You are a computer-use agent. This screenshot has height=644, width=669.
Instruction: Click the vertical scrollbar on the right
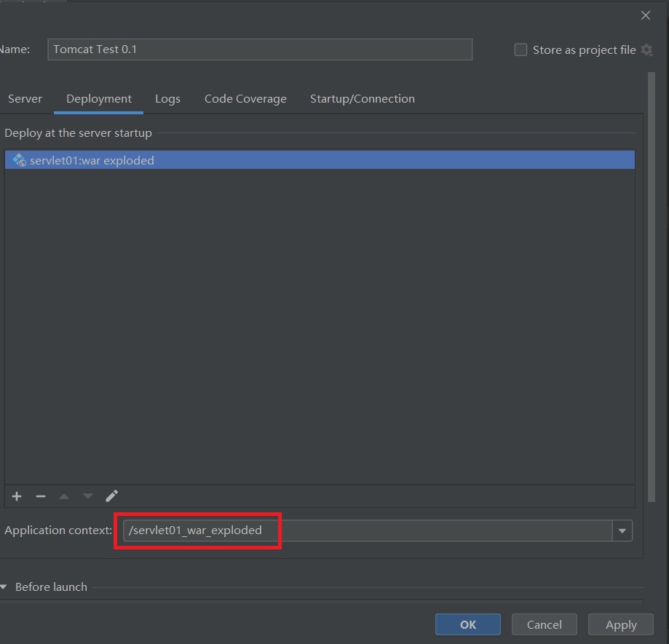[x=652, y=291]
